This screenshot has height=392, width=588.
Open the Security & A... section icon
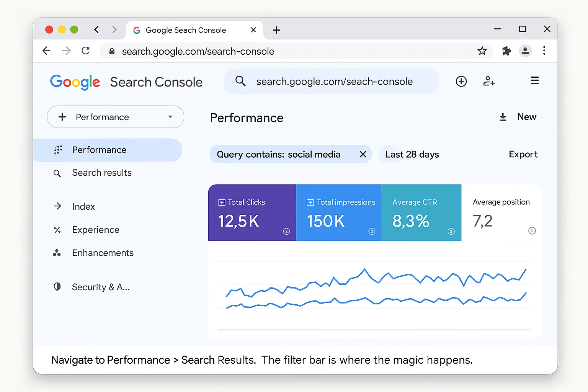57,287
